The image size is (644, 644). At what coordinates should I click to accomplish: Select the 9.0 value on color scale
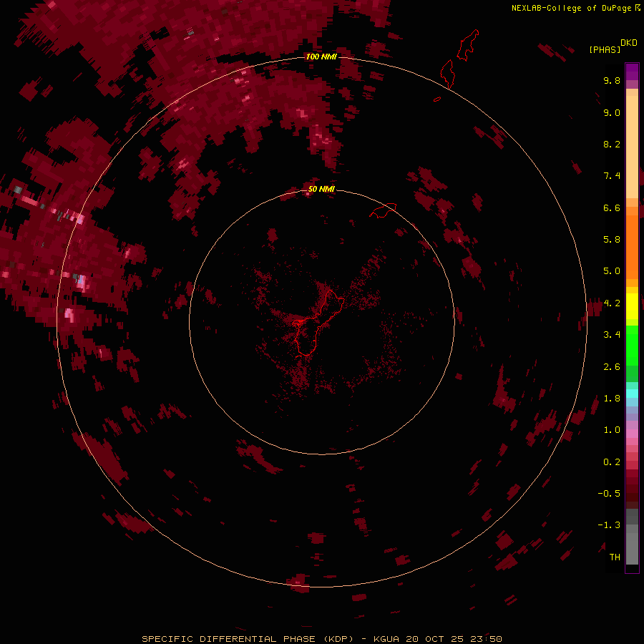pyautogui.click(x=612, y=112)
